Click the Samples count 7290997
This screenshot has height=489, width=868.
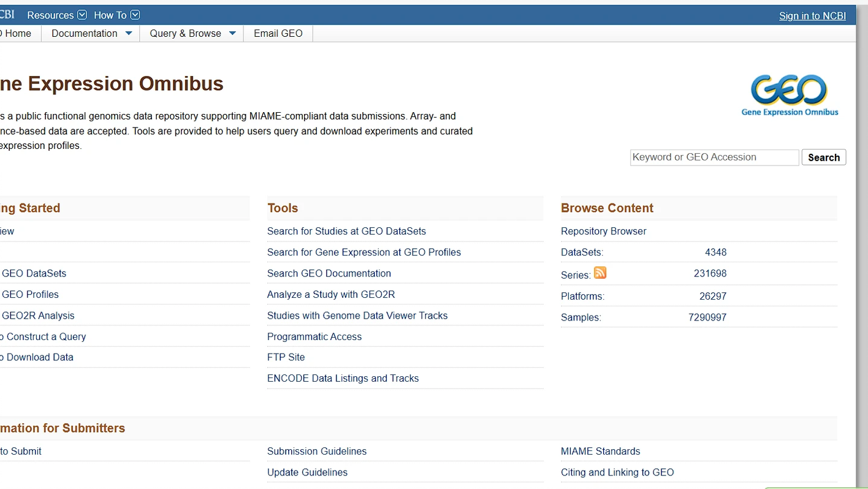pos(707,317)
